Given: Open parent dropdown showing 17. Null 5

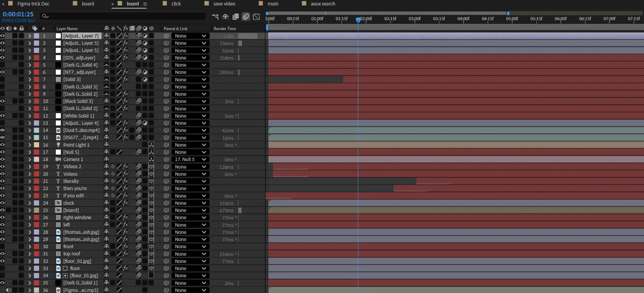Looking at the screenshot, I should 190,159.
